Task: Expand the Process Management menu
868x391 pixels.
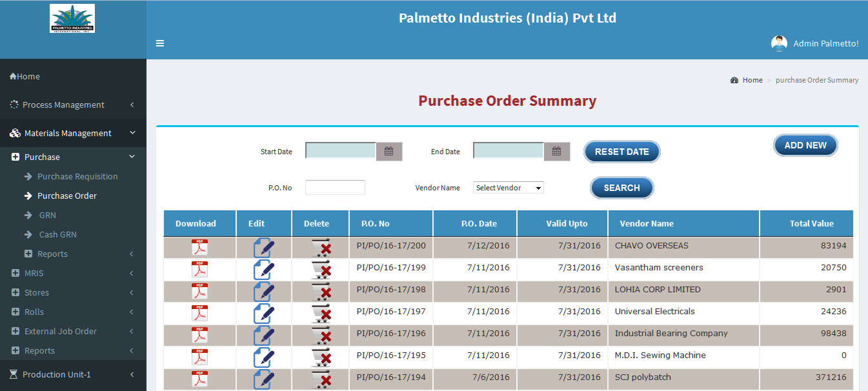Action: click(x=73, y=105)
